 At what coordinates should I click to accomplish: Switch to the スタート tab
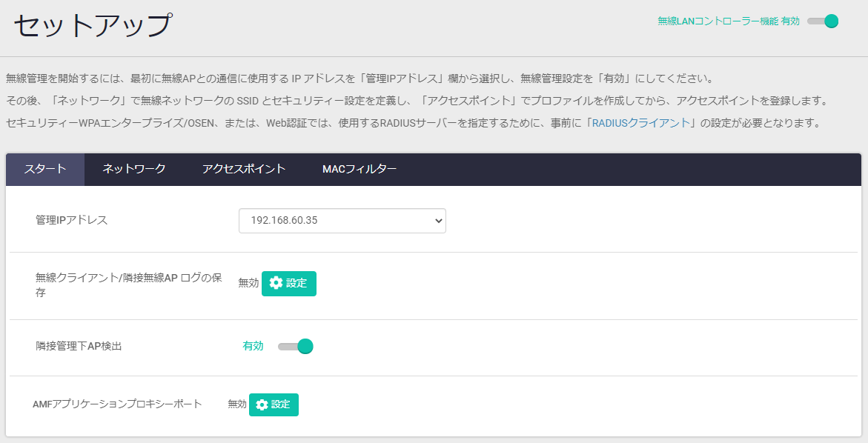tap(45, 169)
